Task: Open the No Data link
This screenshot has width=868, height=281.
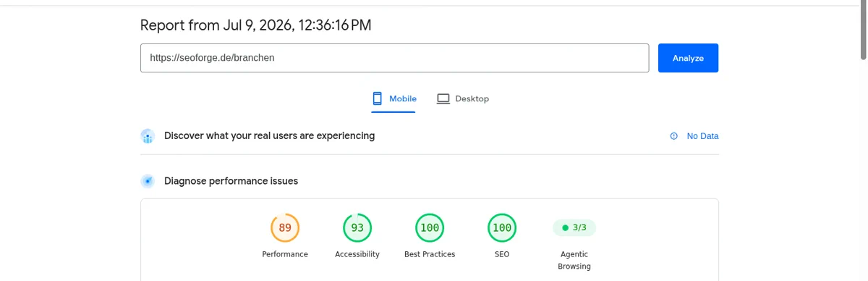Action: (x=702, y=136)
